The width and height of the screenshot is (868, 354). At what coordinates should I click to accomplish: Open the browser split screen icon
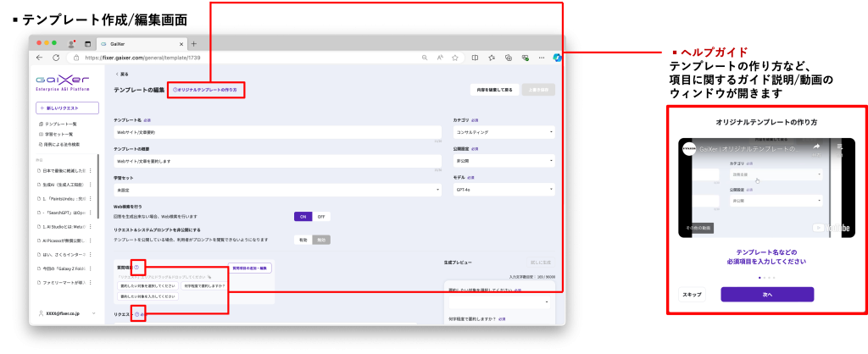tap(476, 58)
